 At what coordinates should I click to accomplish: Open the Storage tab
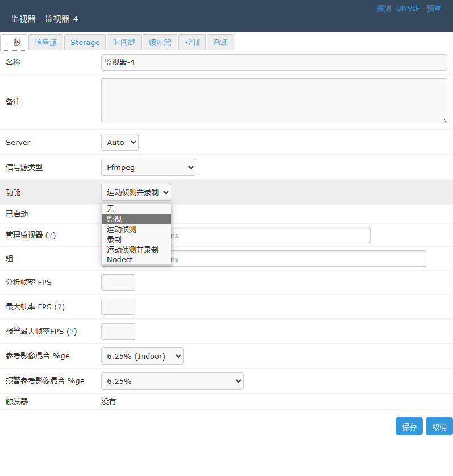(x=85, y=43)
